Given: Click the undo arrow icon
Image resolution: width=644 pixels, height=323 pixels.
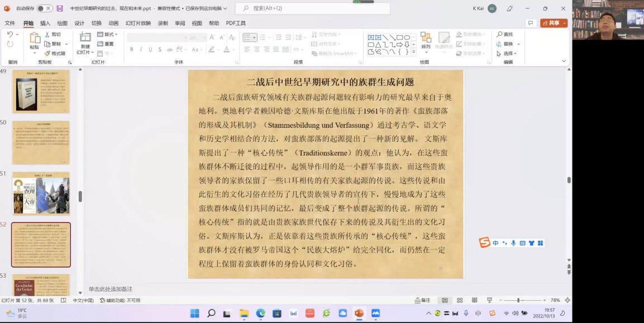Looking at the screenshot, I should pos(10,35).
